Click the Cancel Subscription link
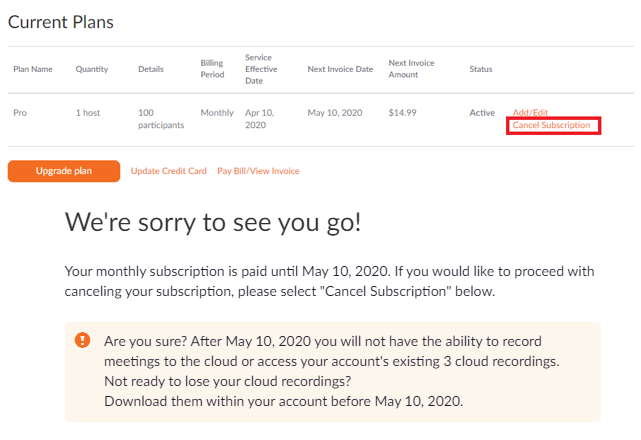The height and width of the screenshot is (440, 641). (551, 125)
